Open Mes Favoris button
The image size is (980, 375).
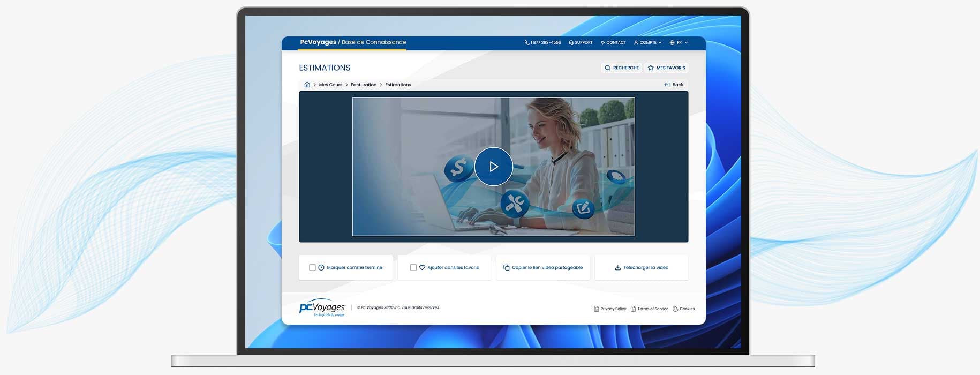tap(666, 67)
